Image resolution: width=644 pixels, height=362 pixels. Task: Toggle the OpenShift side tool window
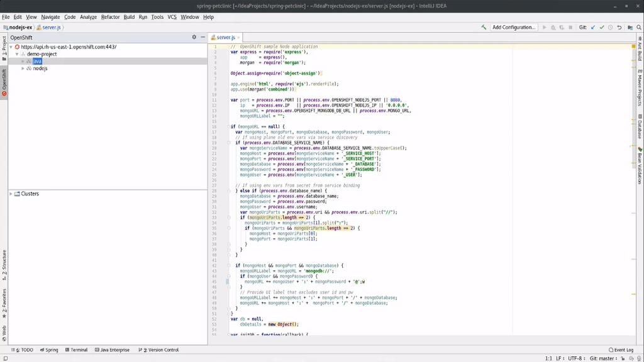pos(4,82)
